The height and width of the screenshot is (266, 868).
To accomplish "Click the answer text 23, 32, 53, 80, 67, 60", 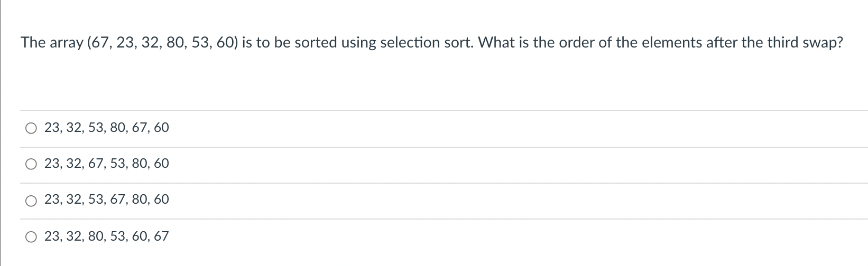I will click(x=107, y=128).
